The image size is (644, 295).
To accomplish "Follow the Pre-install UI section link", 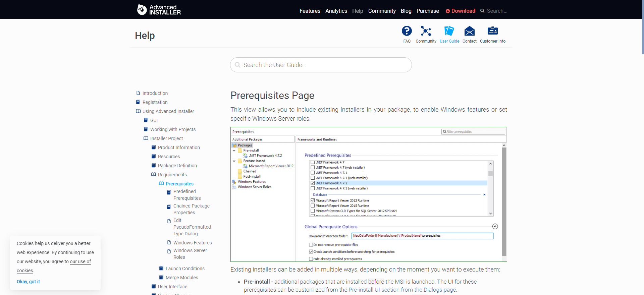I will [x=402, y=290].
